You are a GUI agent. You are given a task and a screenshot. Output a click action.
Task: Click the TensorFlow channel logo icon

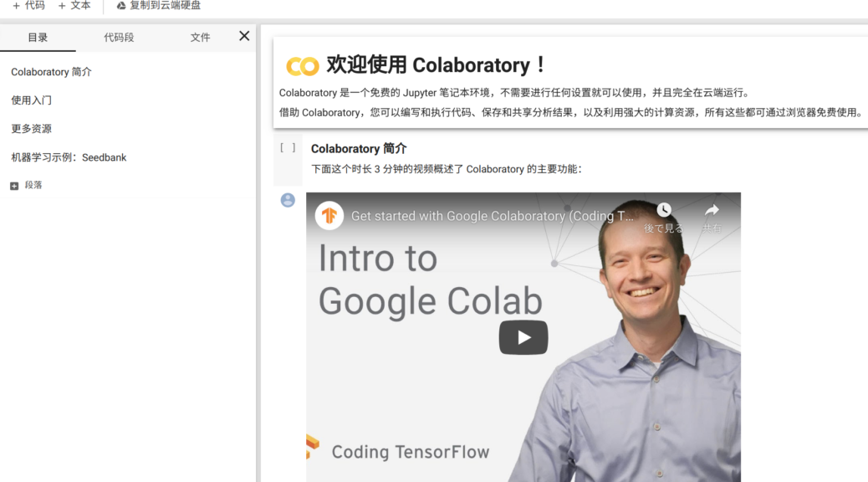pyautogui.click(x=329, y=216)
